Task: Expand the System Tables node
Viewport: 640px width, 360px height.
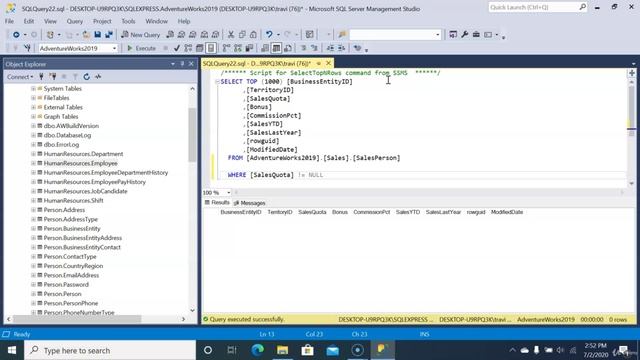Action: (x=33, y=89)
